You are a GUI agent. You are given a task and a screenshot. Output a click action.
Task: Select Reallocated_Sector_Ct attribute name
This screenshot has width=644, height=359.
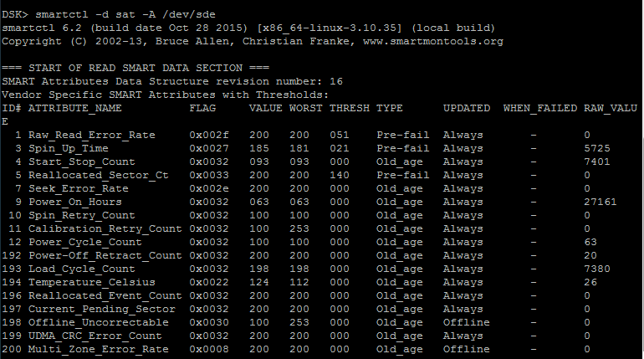[x=98, y=176]
